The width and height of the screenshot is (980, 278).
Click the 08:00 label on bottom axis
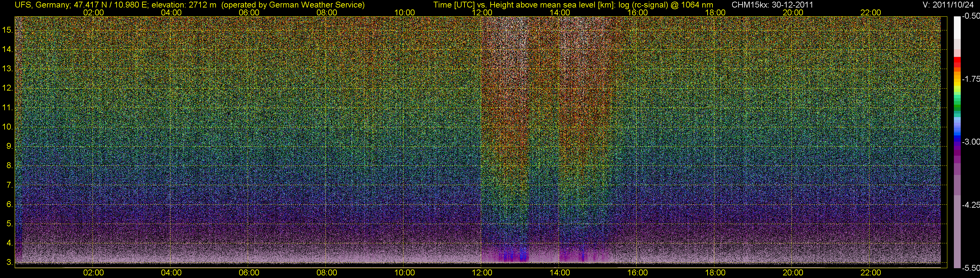click(x=327, y=273)
